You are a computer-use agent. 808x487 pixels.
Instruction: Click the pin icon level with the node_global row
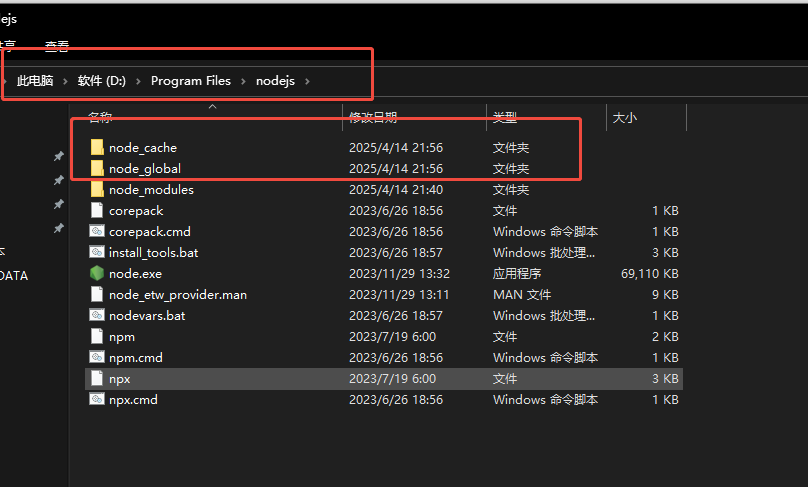(59, 180)
